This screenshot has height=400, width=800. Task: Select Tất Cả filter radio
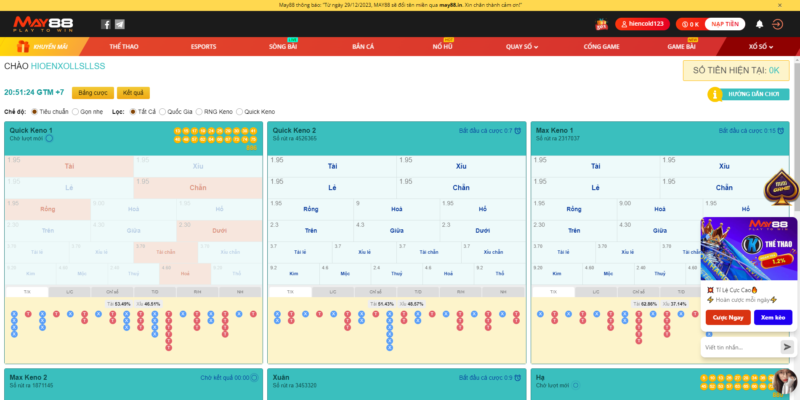pos(133,111)
